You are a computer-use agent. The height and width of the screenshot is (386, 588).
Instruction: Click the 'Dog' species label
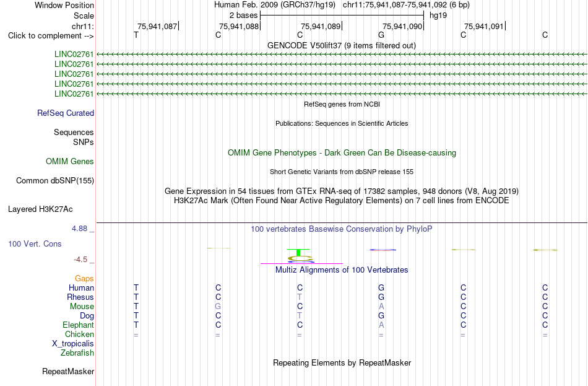87,316
